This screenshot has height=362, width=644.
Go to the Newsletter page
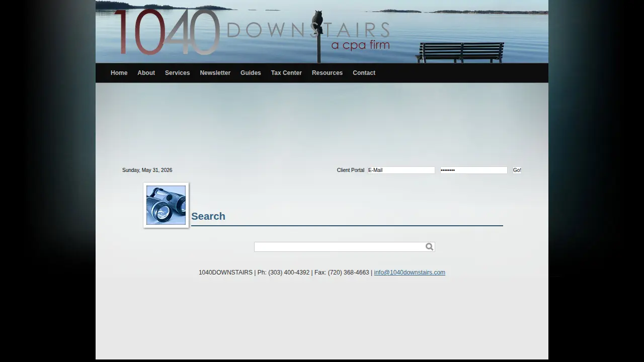pos(215,73)
